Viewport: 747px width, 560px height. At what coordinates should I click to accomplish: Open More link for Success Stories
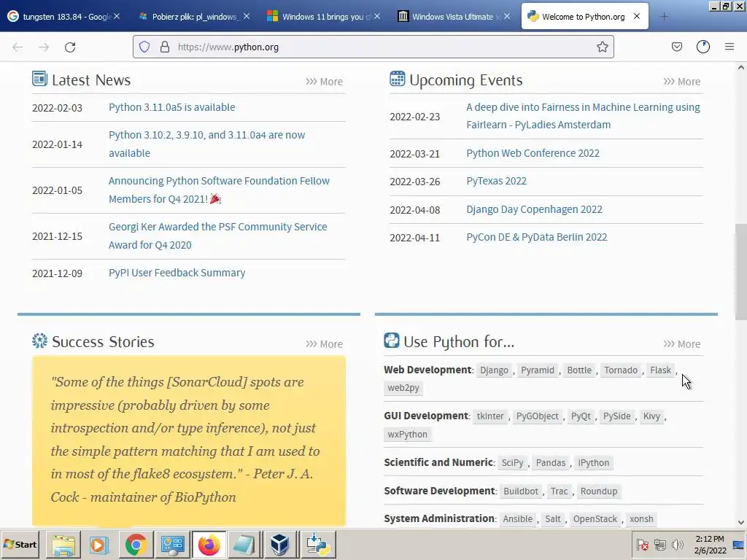(x=325, y=344)
